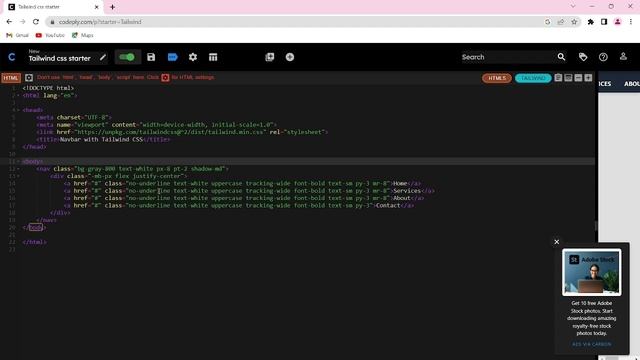640x360 pixels.
Task: Close the Adobe Stock ad popup
Action: coord(556,242)
